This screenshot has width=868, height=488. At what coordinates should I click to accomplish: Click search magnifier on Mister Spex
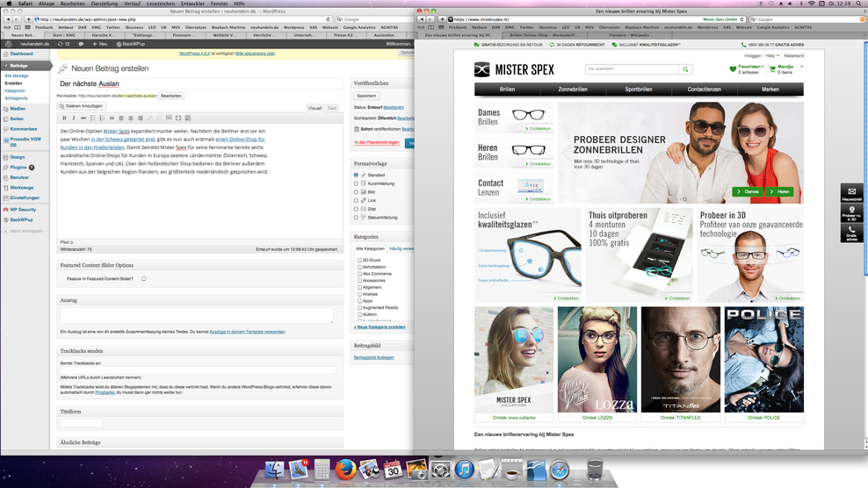685,69
